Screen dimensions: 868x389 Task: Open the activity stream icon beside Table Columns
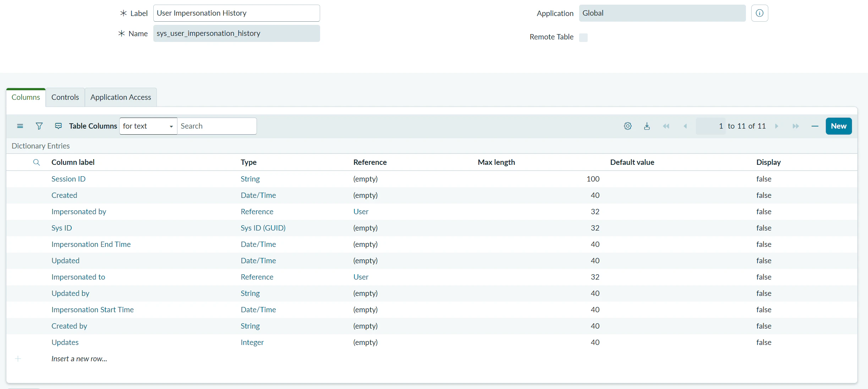[59, 126]
